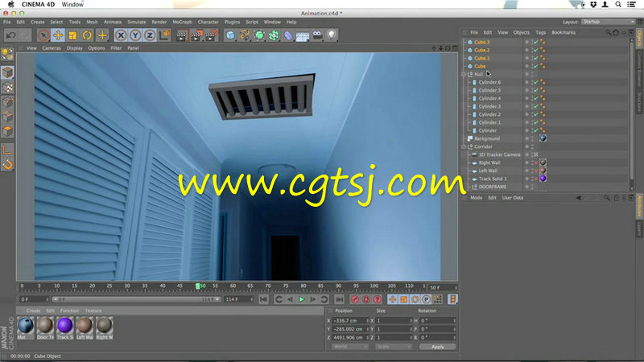This screenshot has width=644, height=362.
Task: Activate the Move tool
Action: pos(58,35)
